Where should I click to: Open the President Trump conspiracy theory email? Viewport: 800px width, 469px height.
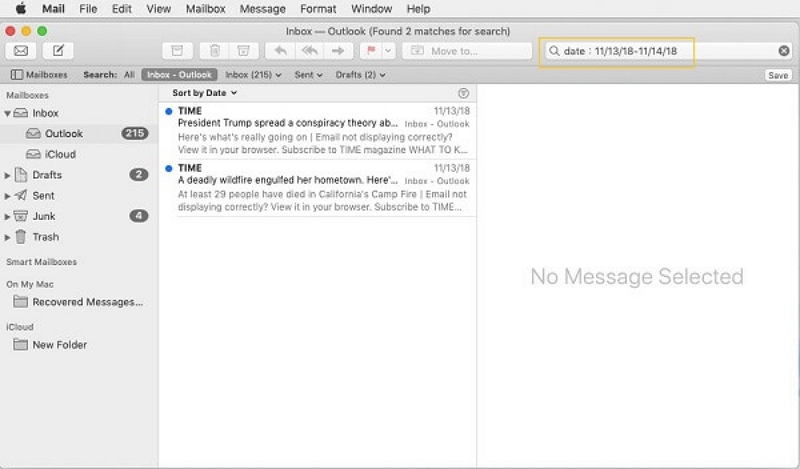(x=317, y=130)
